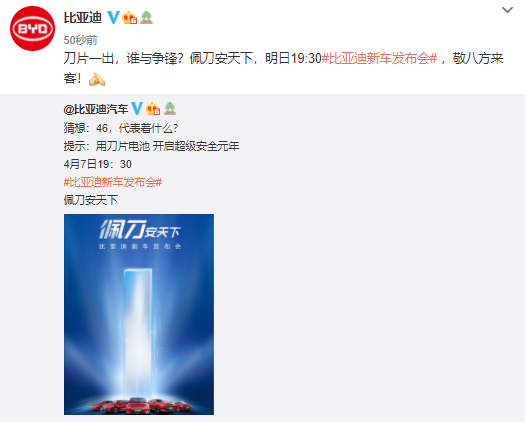525x422 pixels.
Task: Click the crown badge beside @比亚迪汽车
Action: (153, 109)
